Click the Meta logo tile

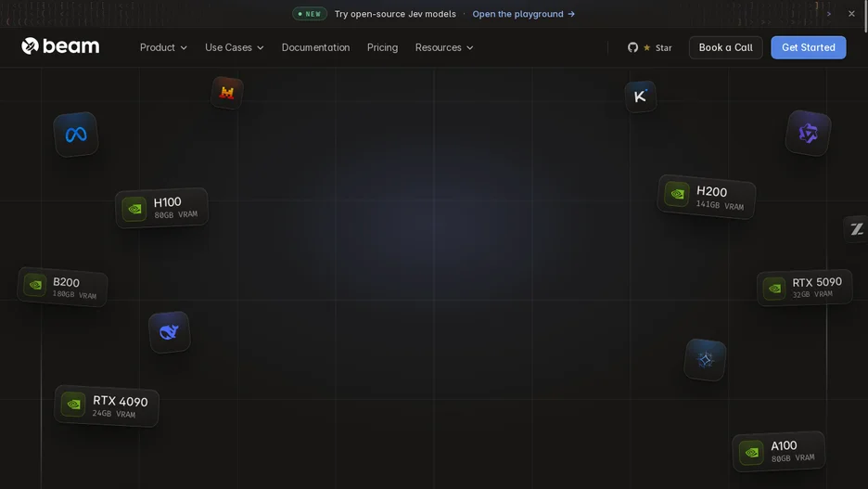pyautogui.click(x=76, y=135)
